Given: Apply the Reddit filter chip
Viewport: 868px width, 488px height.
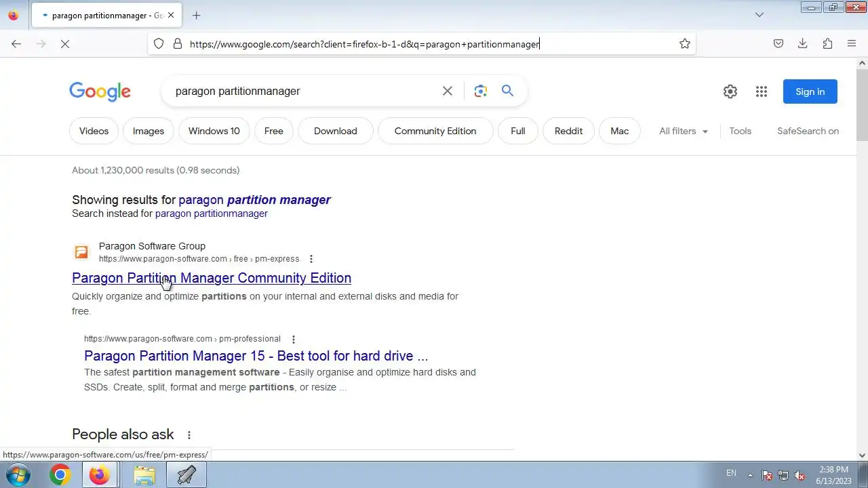Looking at the screenshot, I should click(568, 131).
